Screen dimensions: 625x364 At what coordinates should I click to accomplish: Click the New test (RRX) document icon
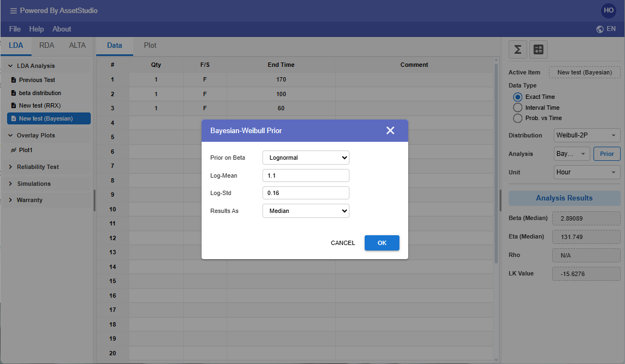14,105
